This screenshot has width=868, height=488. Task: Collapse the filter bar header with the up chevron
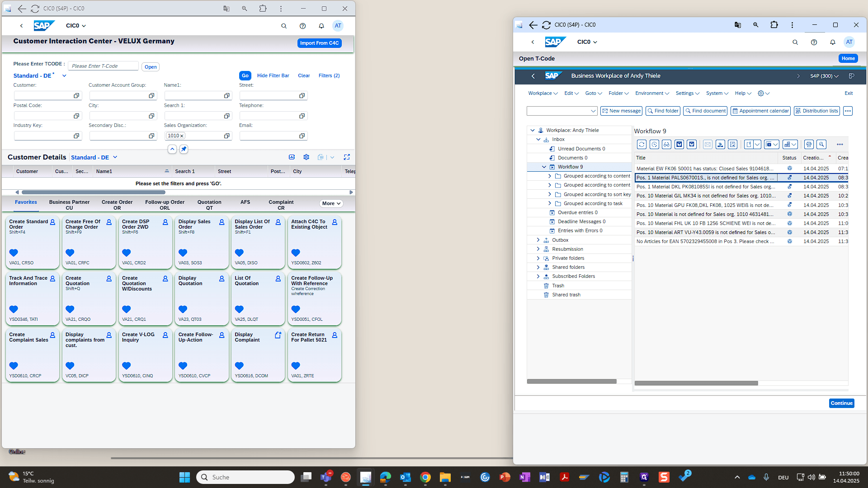[x=172, y=149]
